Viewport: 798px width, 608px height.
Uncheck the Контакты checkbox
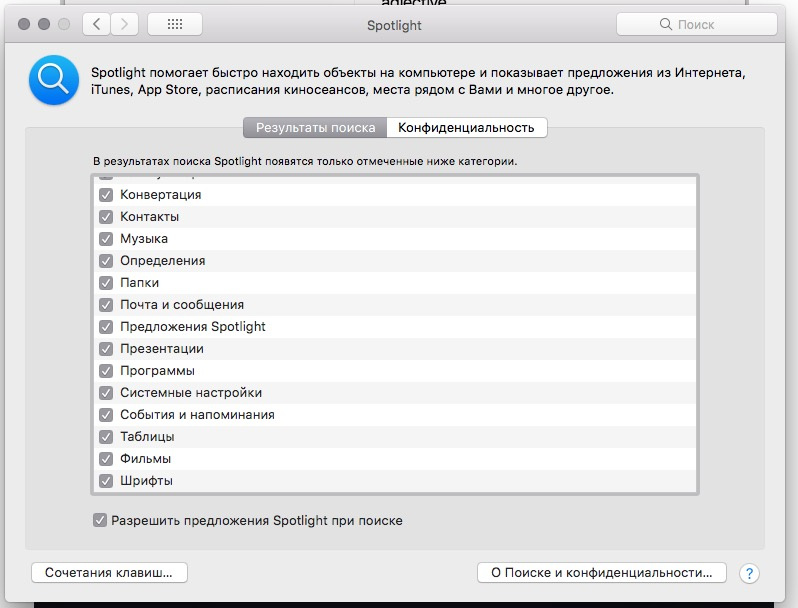[106, 217]
